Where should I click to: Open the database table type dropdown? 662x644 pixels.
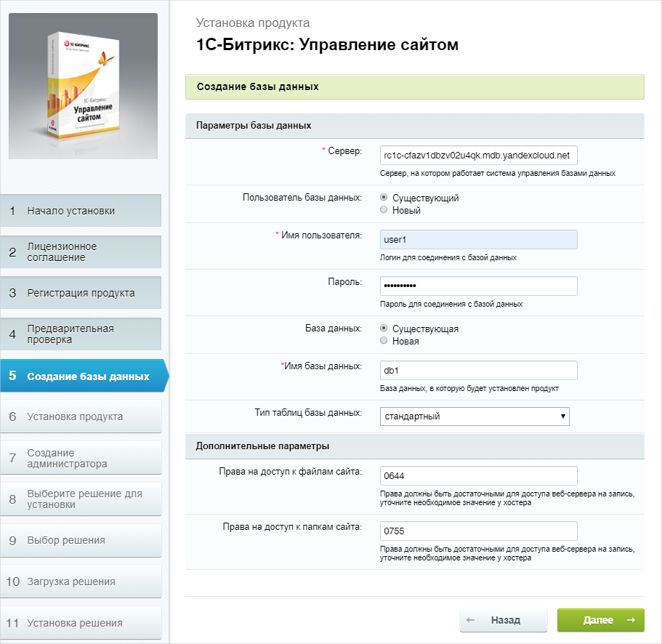tap(475, 416)
